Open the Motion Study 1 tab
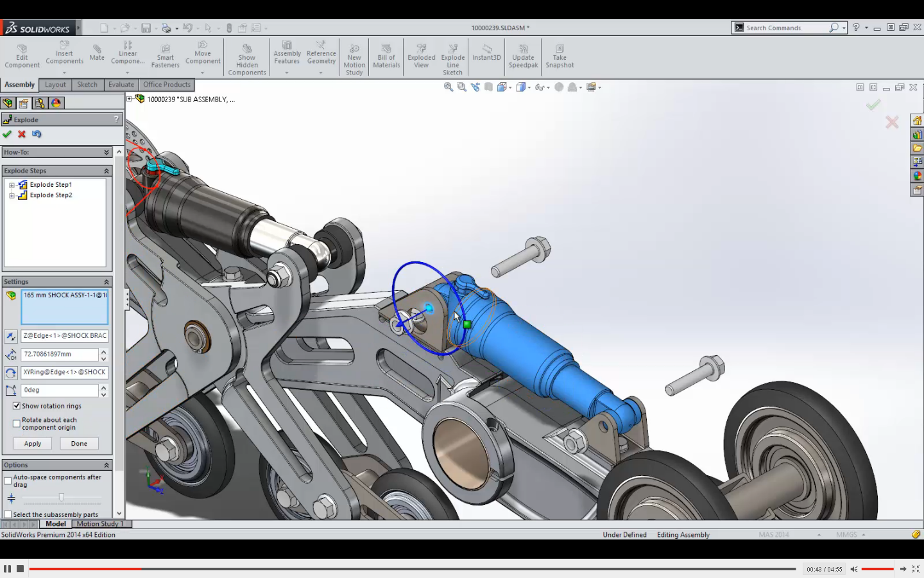The image size is (924, 578). click(101, 523)
